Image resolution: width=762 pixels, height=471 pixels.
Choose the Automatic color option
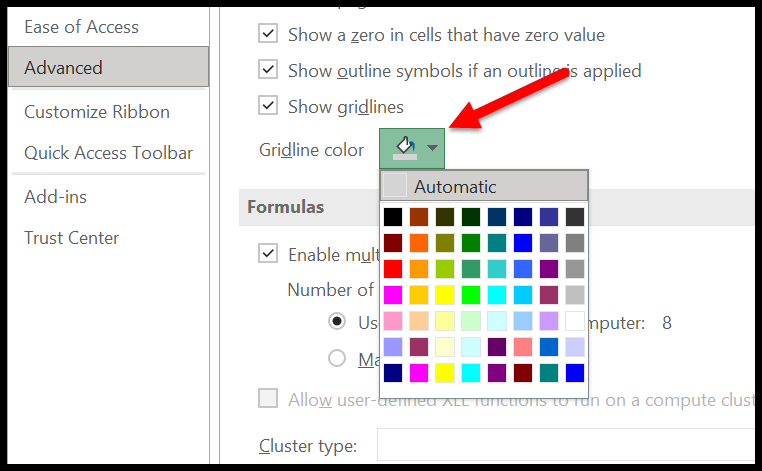point(484,186)
